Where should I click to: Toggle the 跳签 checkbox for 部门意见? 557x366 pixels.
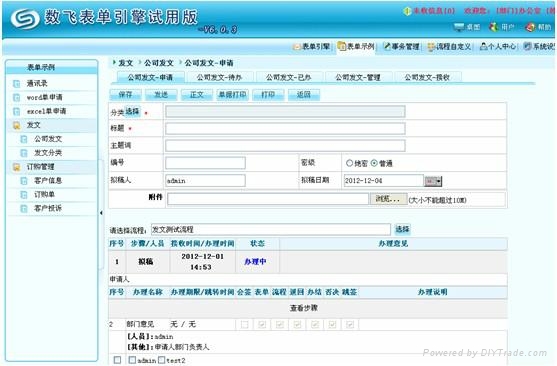[350, 324]
